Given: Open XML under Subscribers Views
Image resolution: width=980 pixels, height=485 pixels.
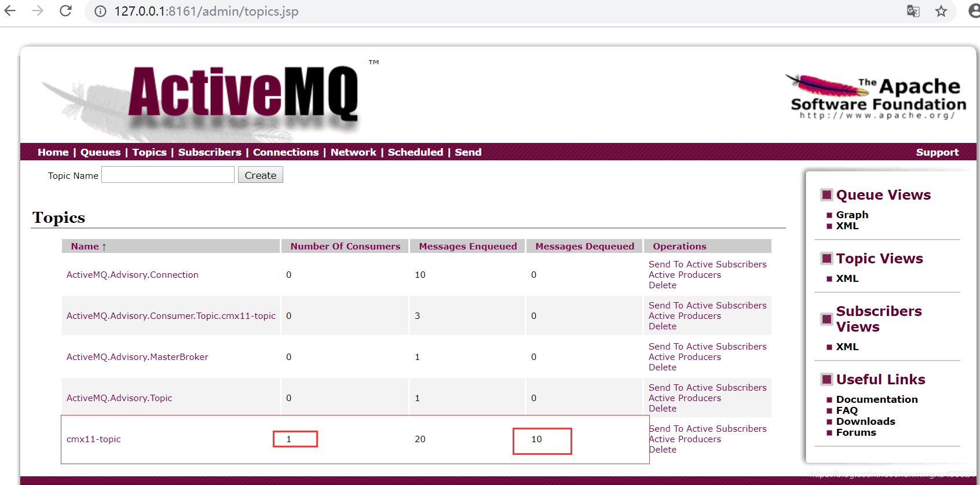Looking at the screenshot, I should [x=847, y=347].
